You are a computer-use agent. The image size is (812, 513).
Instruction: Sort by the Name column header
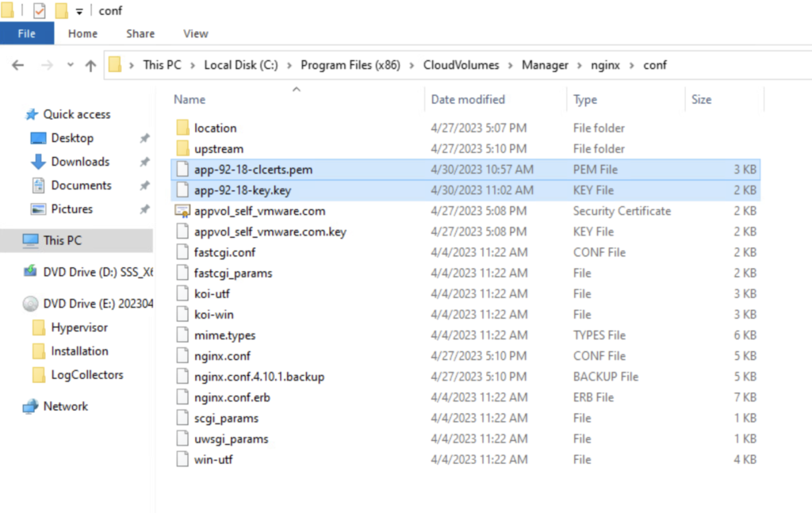point(190,99)
